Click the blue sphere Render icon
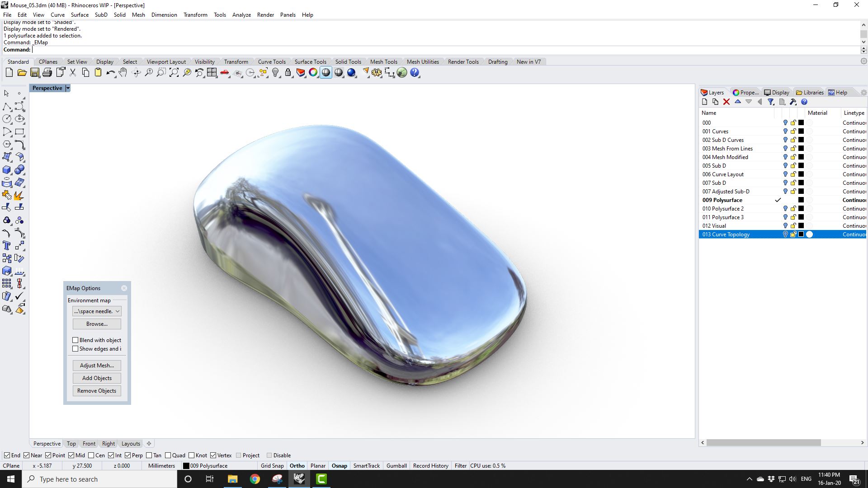The height and width of the screenshot is (488, 868). (x=351, y=73)
